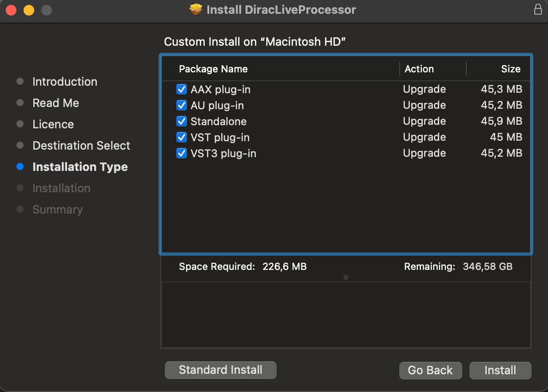Select the Read Me step
The image size is (548, 392).
coord(56,103)
